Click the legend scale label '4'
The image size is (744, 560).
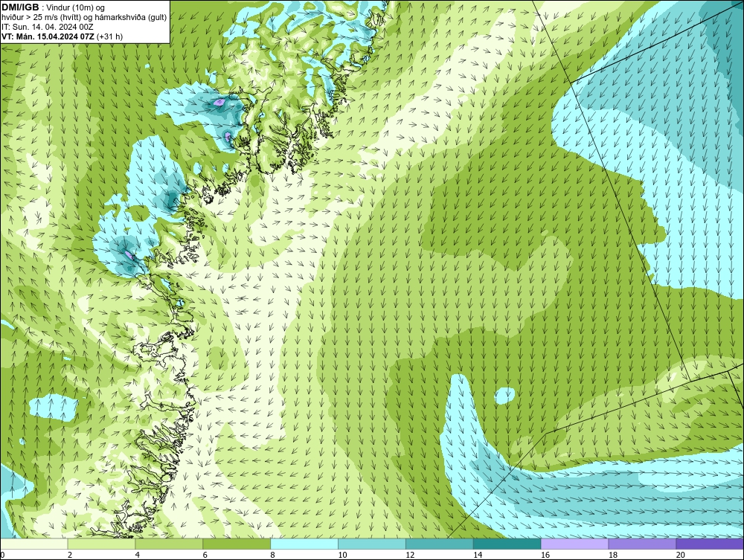(x=137, y=555)
